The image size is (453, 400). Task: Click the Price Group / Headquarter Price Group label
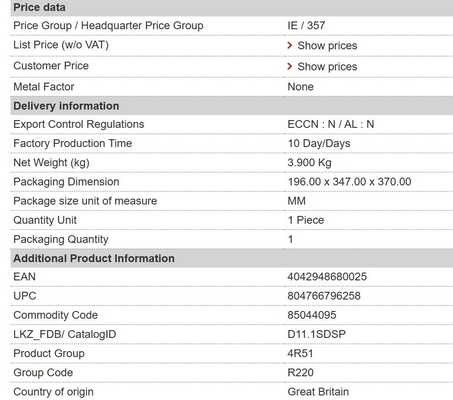(108, 26)
